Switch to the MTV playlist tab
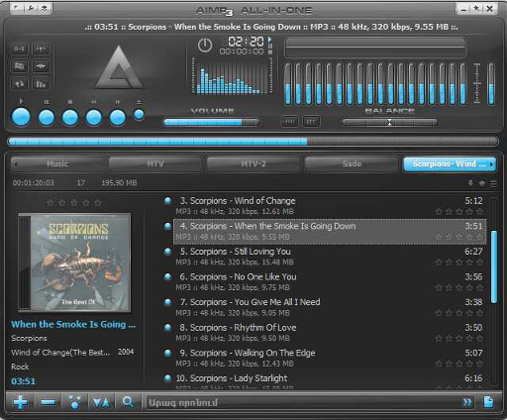This screenshot has height=420, width=507. 155,163
